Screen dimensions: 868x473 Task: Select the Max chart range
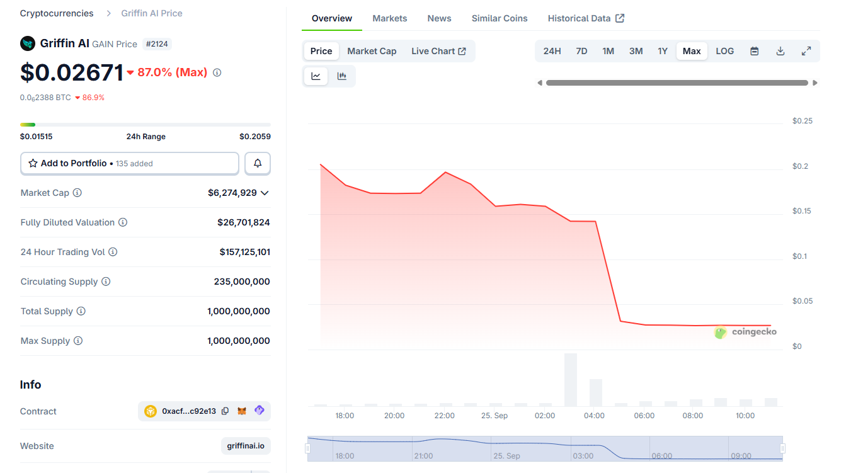[692, 51]
